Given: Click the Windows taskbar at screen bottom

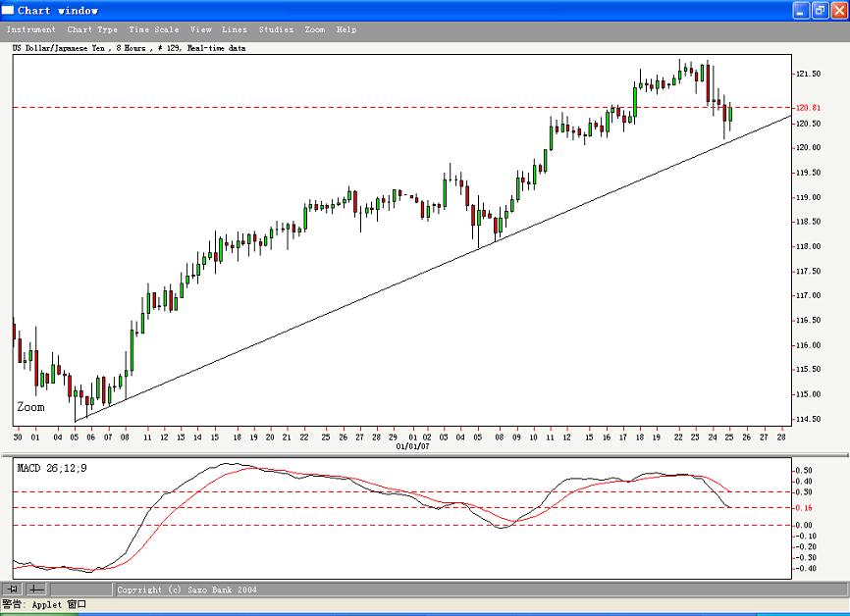Looking at the screenshot, I should [x=425, y=613].
